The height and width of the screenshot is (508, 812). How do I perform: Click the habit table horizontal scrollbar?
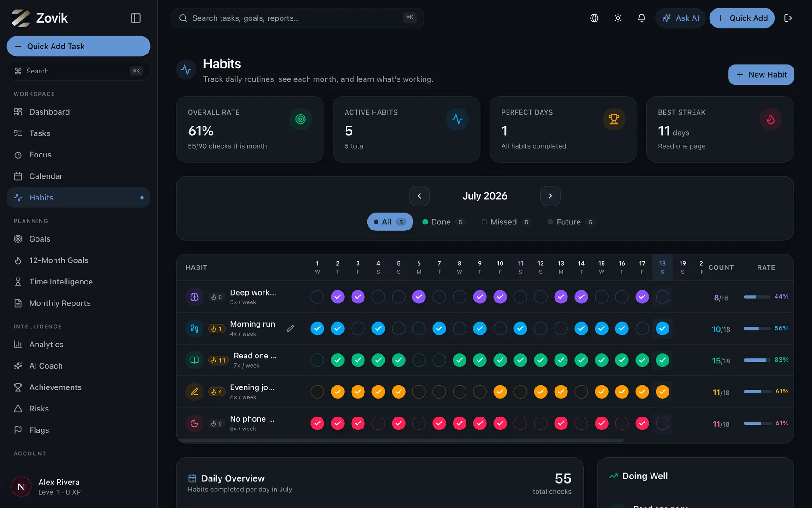401,441
